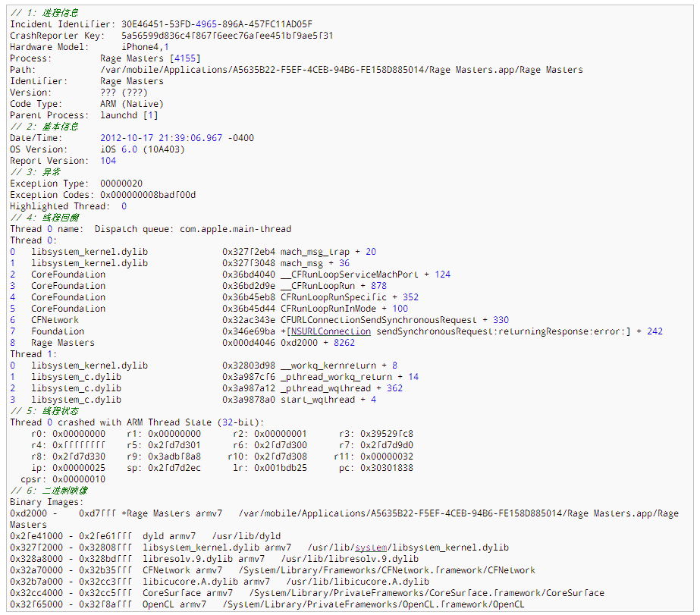
Task: Click CFURLConnectionSendSynchronousRequest + 330 frame
Action: (394, 320)
